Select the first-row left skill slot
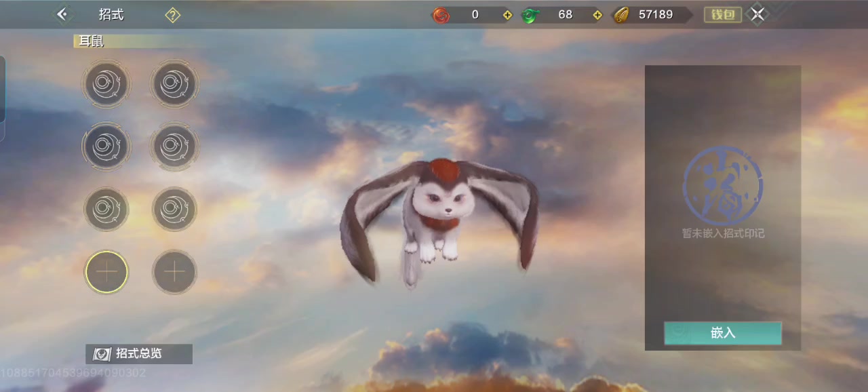Screen dimensions: 868x392 click(x=106, y=84)
